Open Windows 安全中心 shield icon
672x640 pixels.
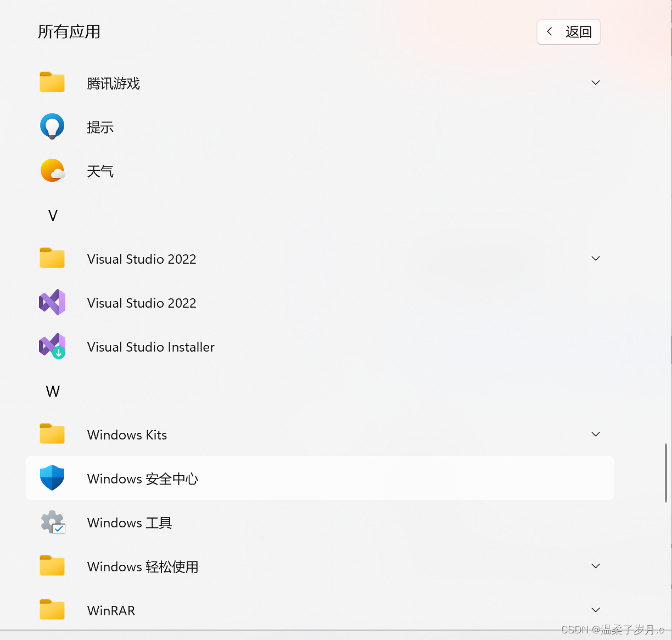tap(52, 478)
